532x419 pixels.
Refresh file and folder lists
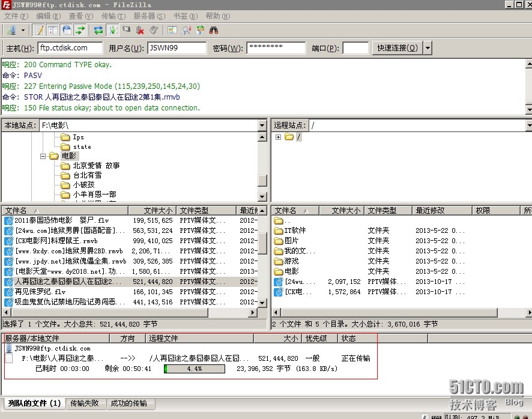[98, 30]
